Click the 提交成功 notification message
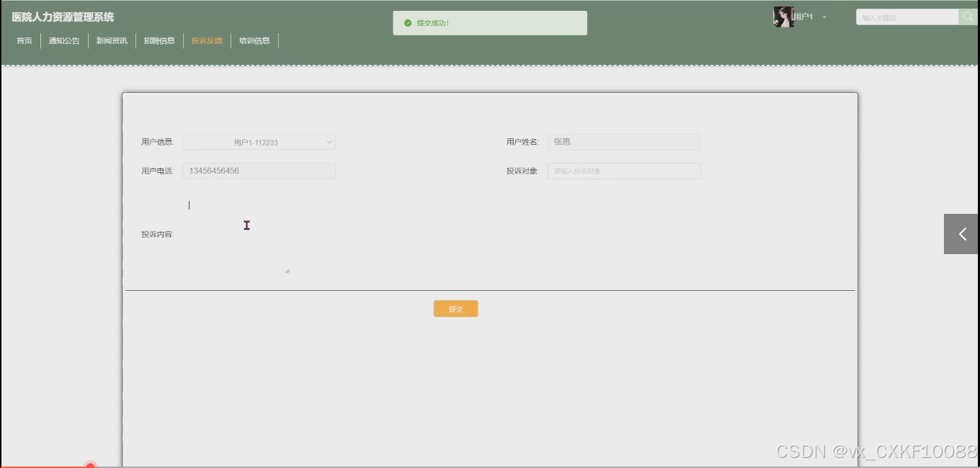Image resolution: width=980 pixels, height=468 pixels. point(490,23)
